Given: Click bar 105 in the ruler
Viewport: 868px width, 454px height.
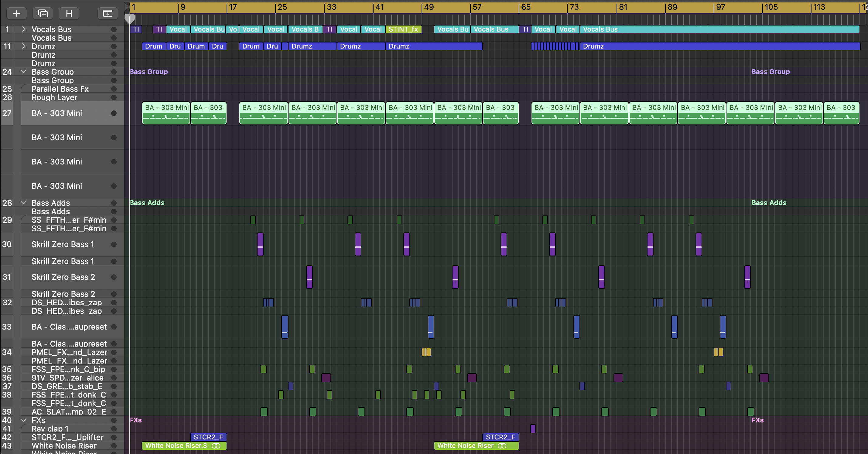Looking at the screenshot, I should (x=771, y=7).
